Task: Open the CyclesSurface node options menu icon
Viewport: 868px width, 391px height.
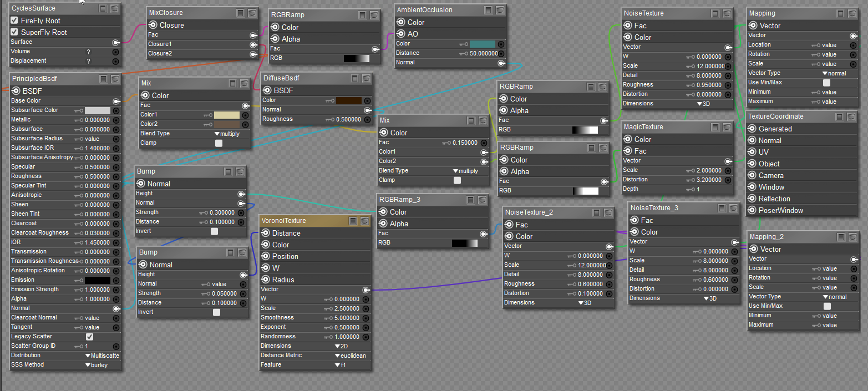Action: [x=103, y=8]
